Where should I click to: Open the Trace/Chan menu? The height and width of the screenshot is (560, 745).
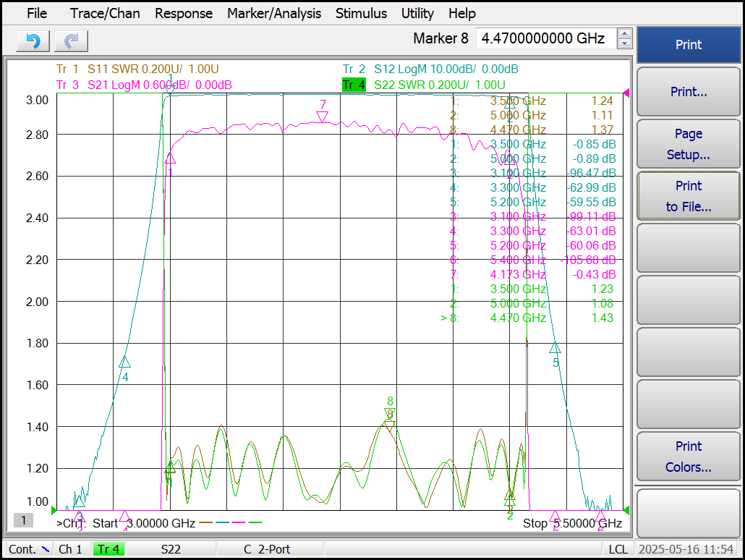pyautogui.click(x=105, y=13)
